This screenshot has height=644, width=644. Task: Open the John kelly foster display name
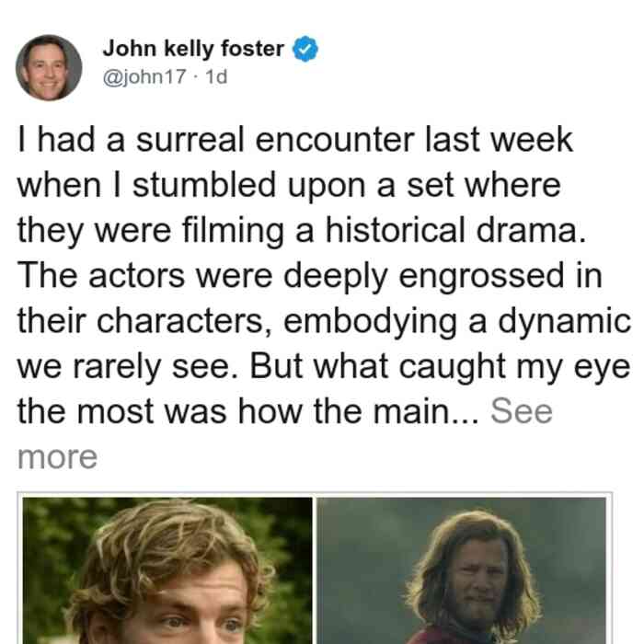point(193,49)
